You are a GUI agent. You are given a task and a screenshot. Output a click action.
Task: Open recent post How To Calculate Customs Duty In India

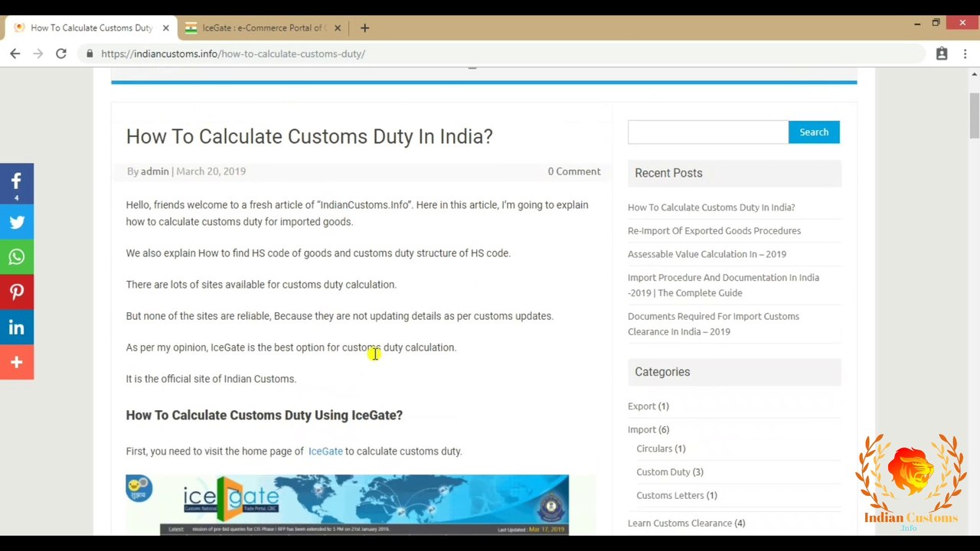pos(711,207)
